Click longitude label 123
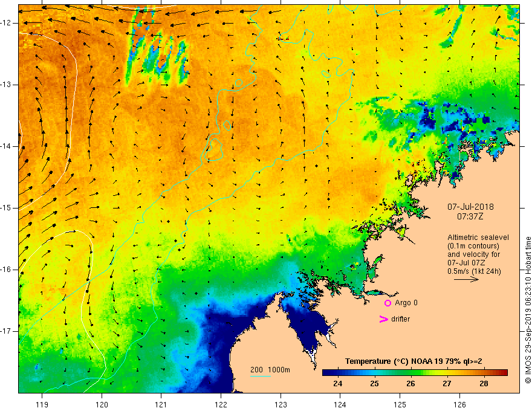 pyautogui.click(x=281, y=404)
